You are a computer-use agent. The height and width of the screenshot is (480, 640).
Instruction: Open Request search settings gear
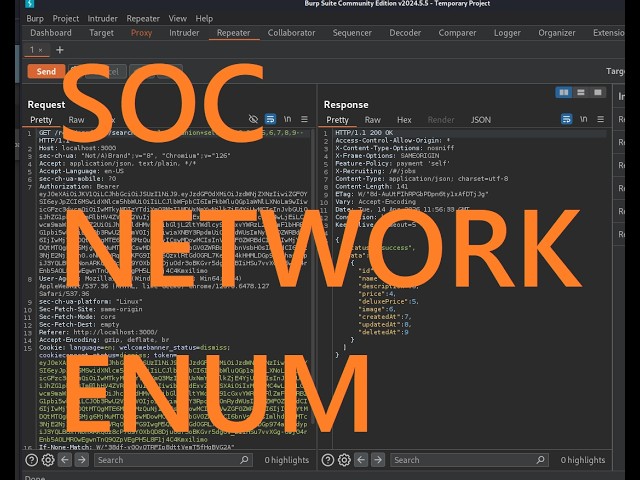click(x=48, y=460)
